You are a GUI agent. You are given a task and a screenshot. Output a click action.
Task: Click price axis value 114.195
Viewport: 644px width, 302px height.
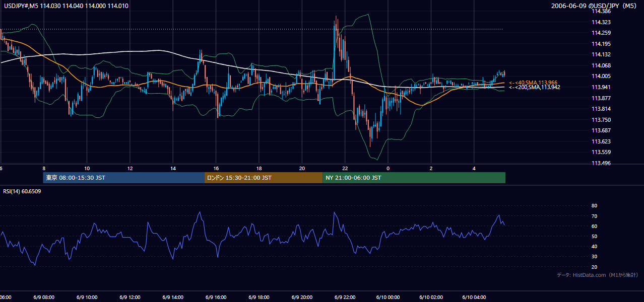(x=600, y=44)
